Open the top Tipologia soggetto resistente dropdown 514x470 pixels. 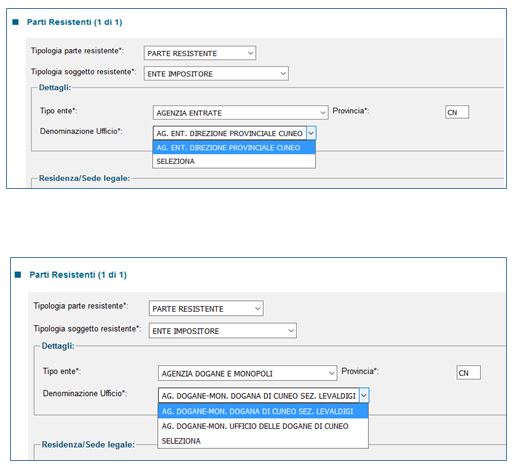click(216, 74)
